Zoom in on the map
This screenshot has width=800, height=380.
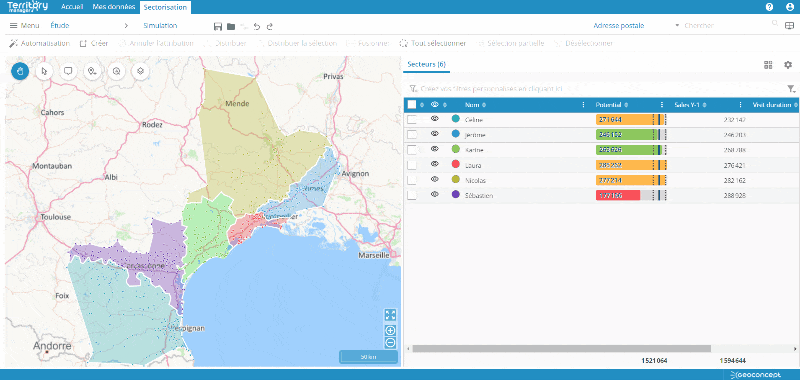(390, 331)
